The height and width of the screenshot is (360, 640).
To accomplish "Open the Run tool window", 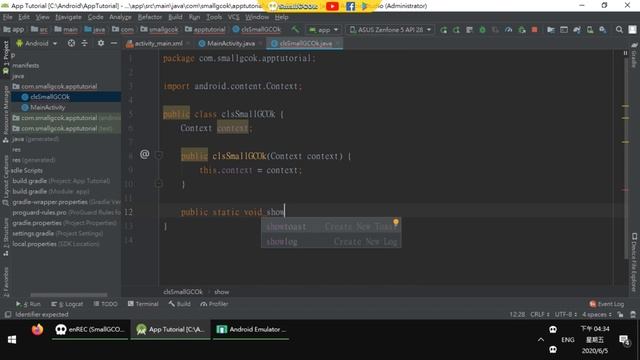I will [x=28, y=304].
